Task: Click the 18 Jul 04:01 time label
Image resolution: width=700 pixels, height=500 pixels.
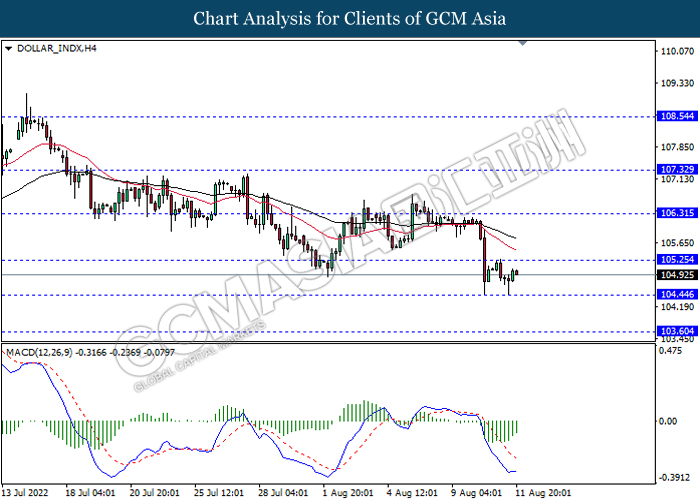Action: coord(91,493)
